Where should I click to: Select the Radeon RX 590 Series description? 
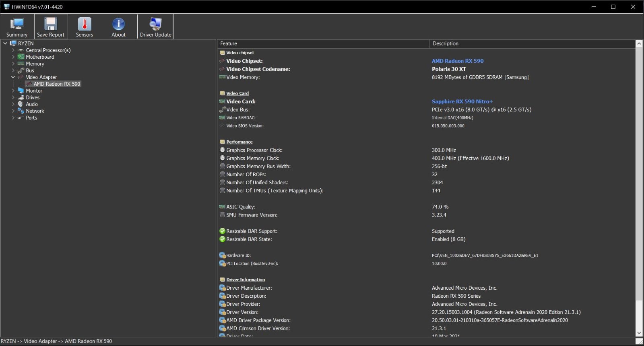456,296
